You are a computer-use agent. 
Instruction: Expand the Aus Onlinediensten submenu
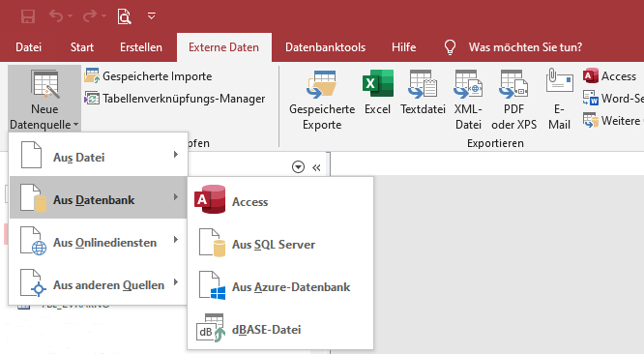pyautogui.click(x=99, y=240)
